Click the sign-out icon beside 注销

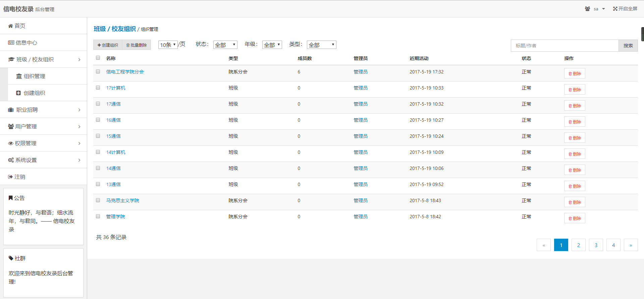(x=10, y=177)
